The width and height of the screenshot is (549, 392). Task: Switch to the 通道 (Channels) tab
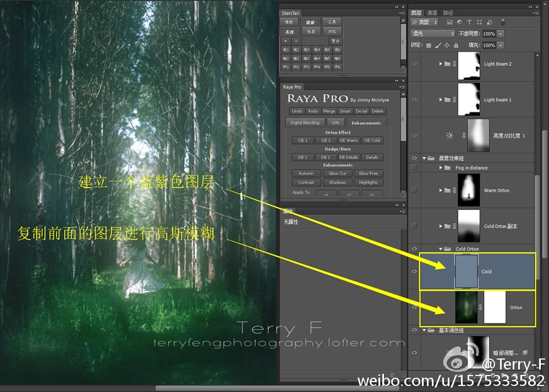pos(432,13)
